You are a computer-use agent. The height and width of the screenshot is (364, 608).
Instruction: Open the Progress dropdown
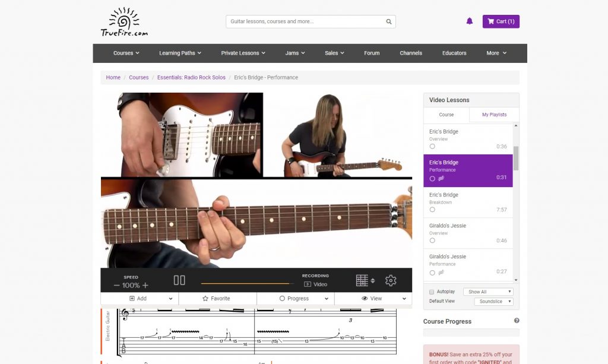(296, 299)
